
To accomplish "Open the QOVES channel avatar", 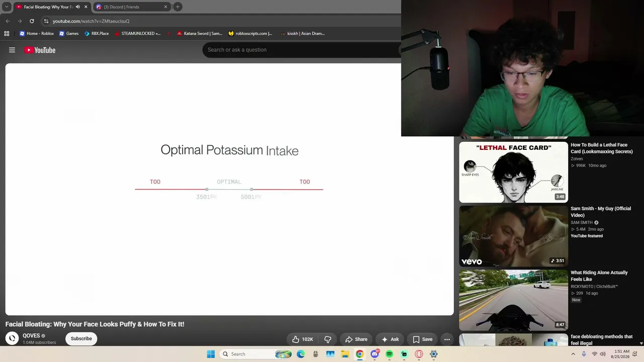I will 12,338.
